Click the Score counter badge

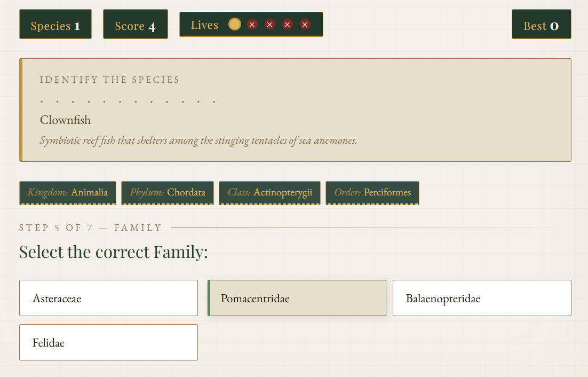(x=136, y=25)
